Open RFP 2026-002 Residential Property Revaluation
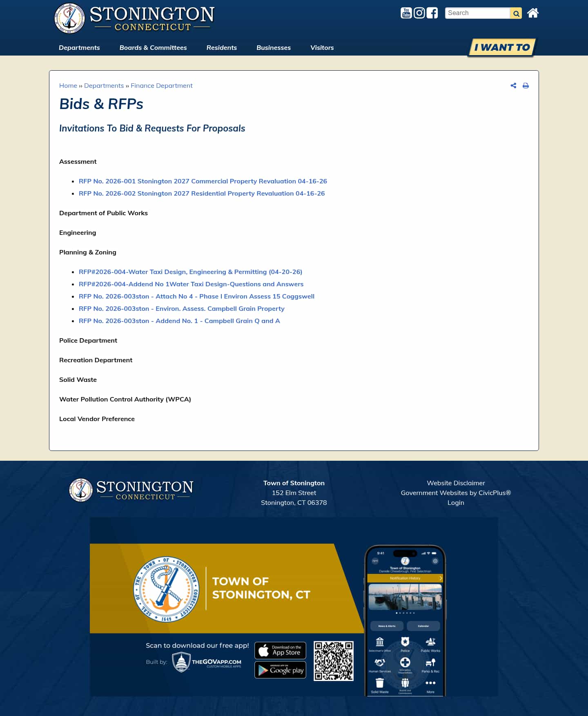 tap(202, 193)
